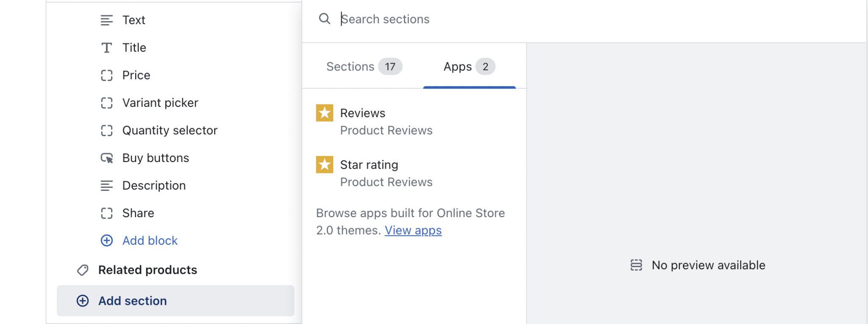Choose the Text block in sidebar
The image size is (868, 324).
tap(134, 20)
